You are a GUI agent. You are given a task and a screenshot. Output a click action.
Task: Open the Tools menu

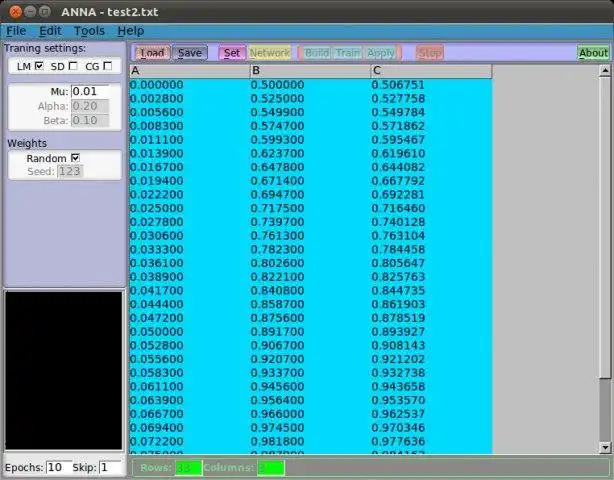point(89,31)
